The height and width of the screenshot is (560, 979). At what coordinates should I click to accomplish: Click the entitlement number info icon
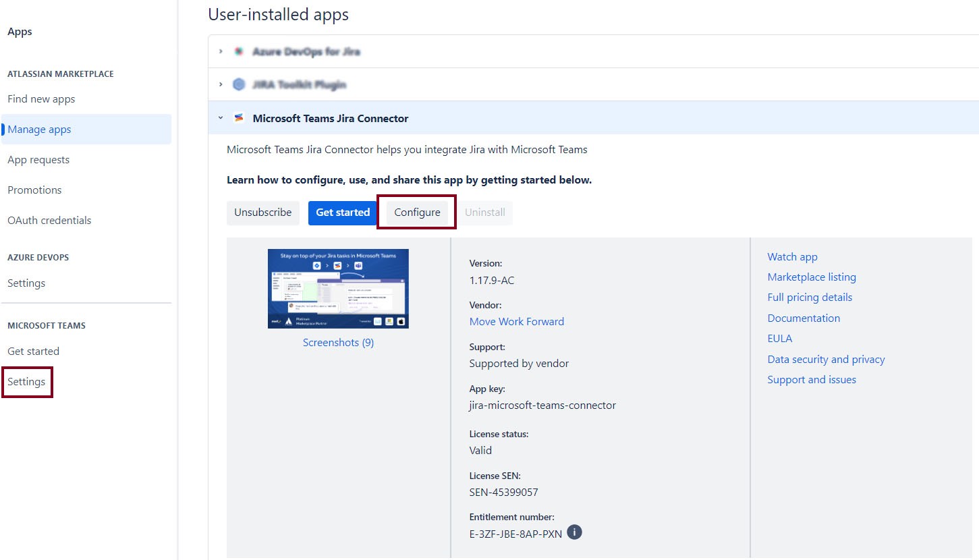click(x=574, y=532)
